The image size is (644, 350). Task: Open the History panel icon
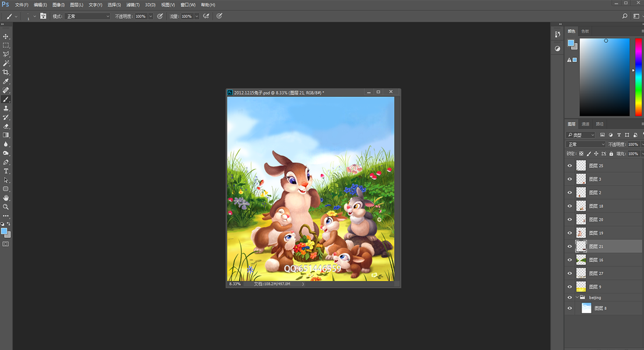557,34
